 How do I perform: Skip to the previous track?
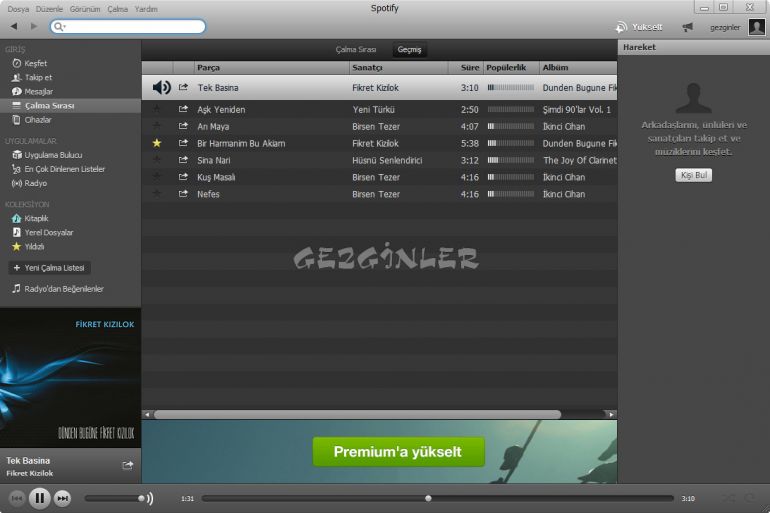point(17,499)
